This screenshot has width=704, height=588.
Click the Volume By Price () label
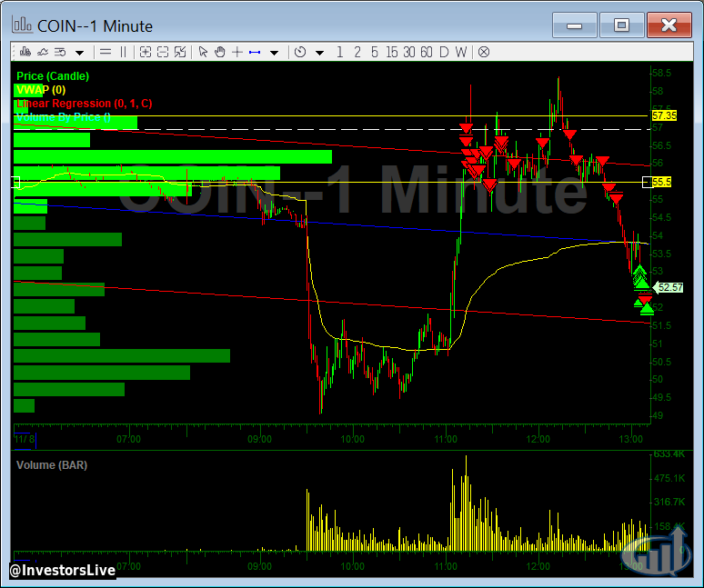pyautogui.click(x=64, y=117)
